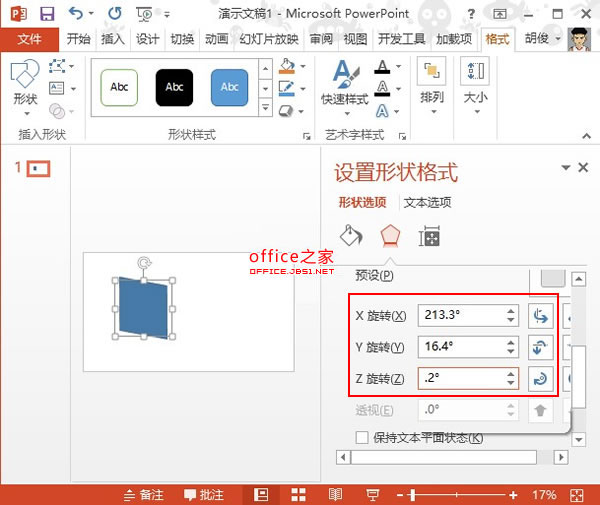Undo the last action
Screen dimensions: 600x505
tap(76, 14)
